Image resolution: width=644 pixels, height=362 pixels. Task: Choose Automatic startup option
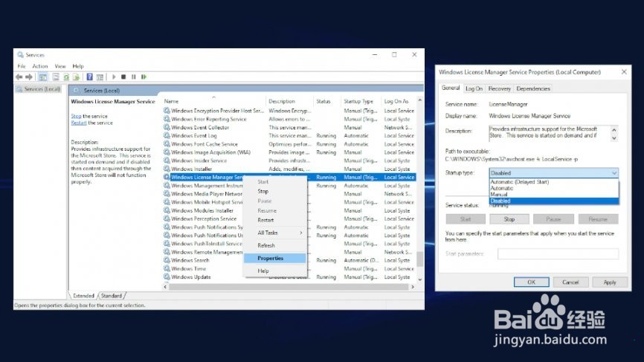pos(553,188)
